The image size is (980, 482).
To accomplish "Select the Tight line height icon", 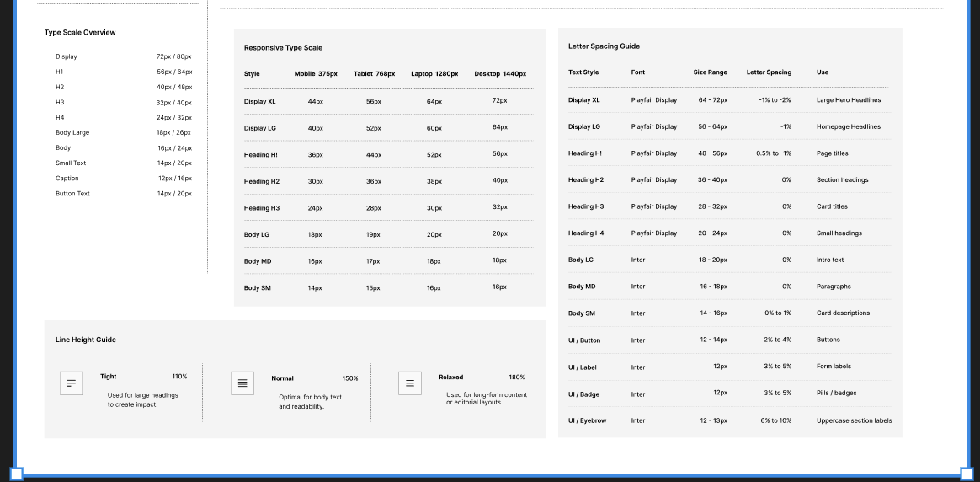I will point(72,383).
